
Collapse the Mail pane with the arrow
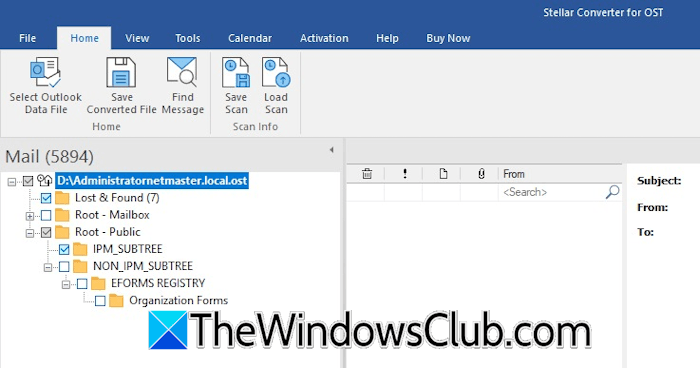tap(331, 150)
